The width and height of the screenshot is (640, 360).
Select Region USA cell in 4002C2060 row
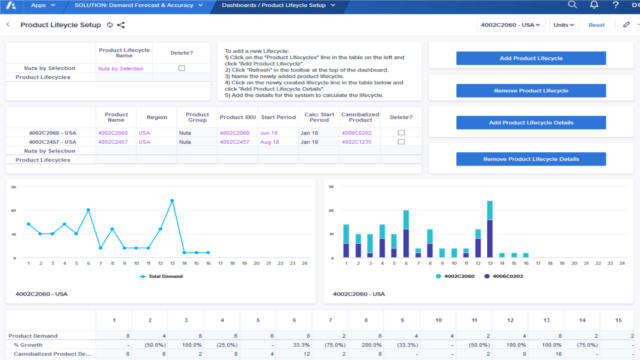[157, 133]
